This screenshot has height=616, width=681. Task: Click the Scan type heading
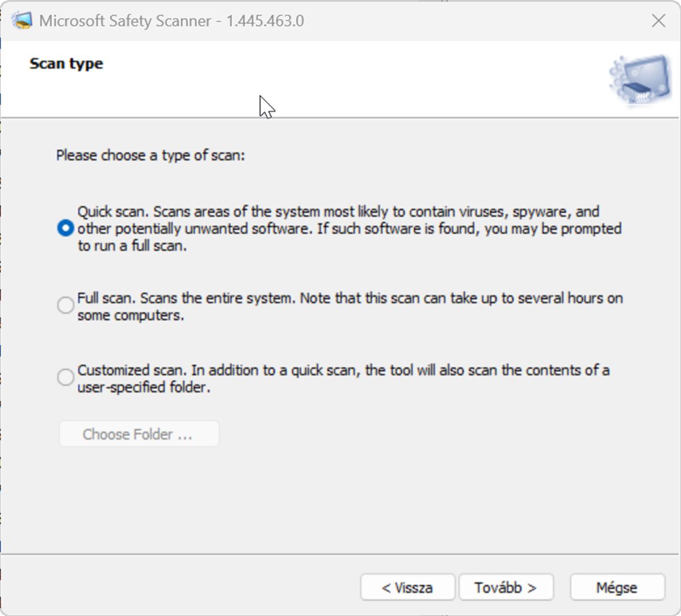[x=66, y=64]
